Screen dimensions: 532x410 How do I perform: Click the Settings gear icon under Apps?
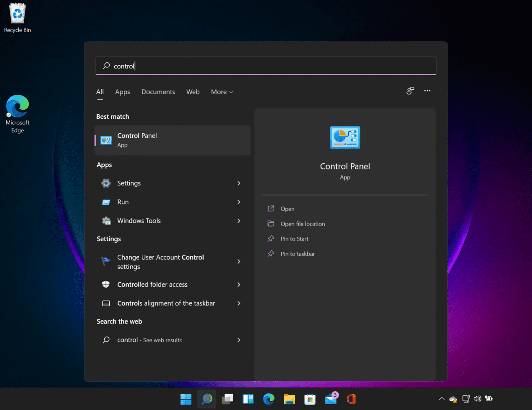(106, 183)
